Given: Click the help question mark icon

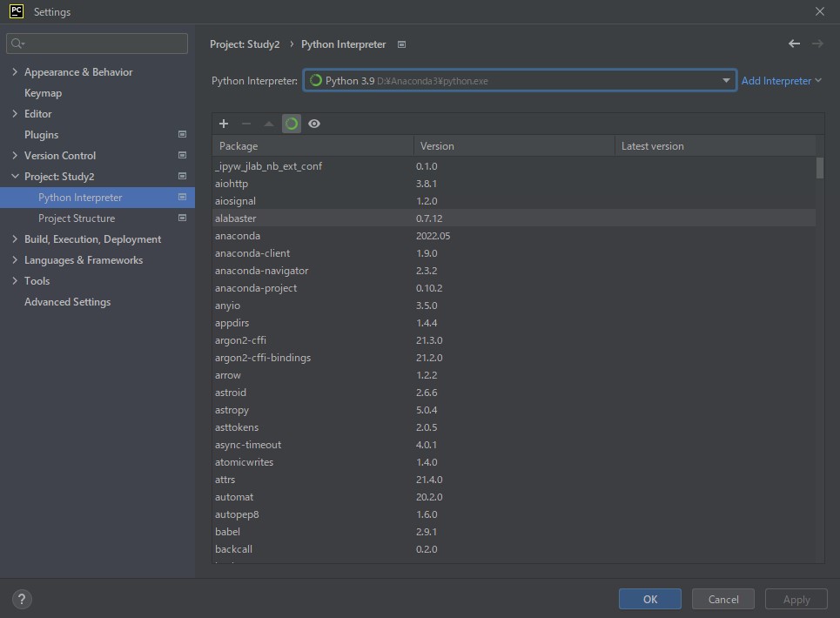Looking at the screenshot, I should 22,599.
